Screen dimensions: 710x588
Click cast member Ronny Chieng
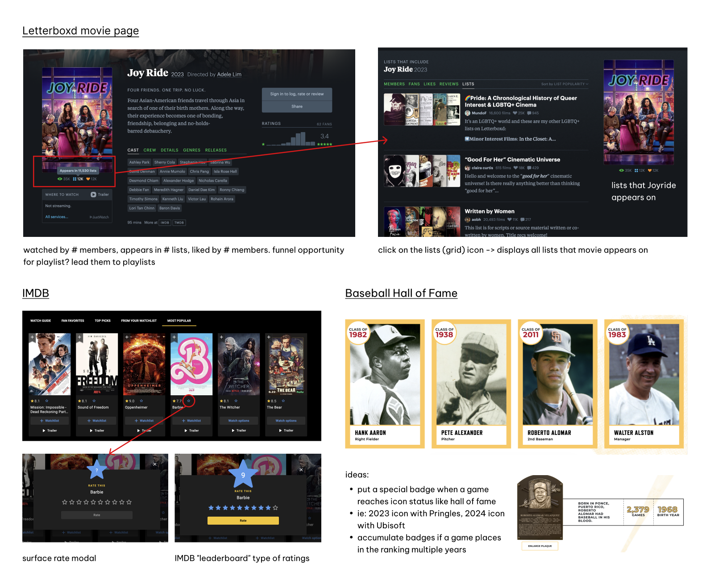(x=232, y=190)
